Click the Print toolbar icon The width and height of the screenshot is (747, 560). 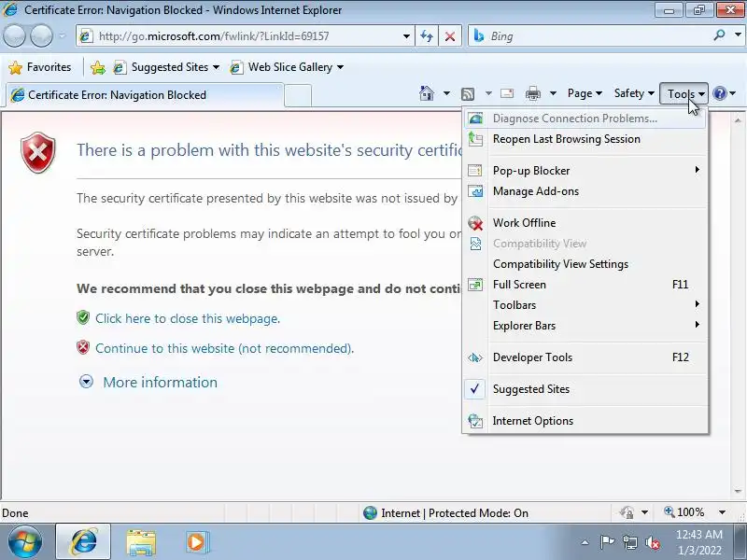point(532,94)
